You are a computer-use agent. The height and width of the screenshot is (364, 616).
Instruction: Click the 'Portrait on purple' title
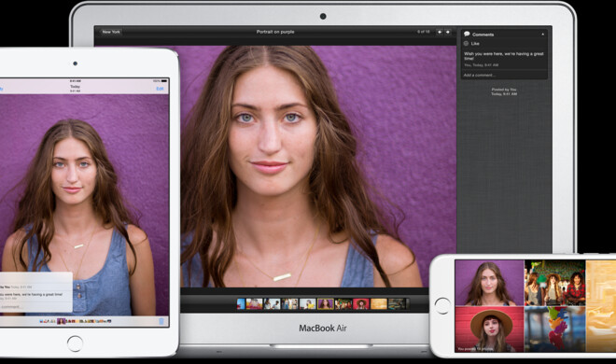(x=275, y=32)
